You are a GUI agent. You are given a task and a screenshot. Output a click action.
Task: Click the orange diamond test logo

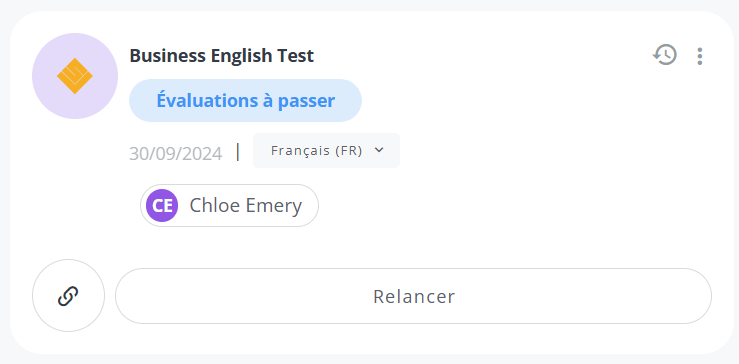click(74, 76)
